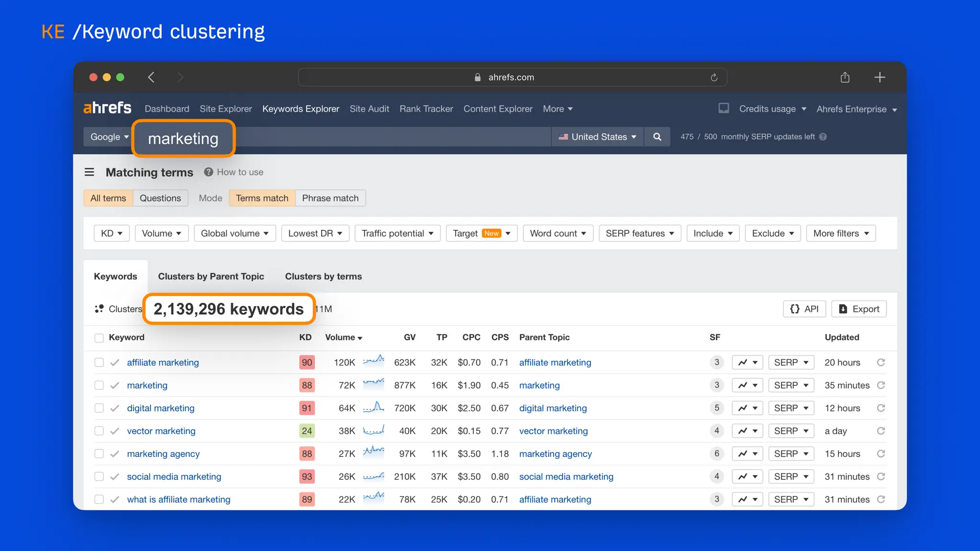Viewport: 980px width, 551px height.
Task: Go to Rank Tracker
Action: point(426,109)
